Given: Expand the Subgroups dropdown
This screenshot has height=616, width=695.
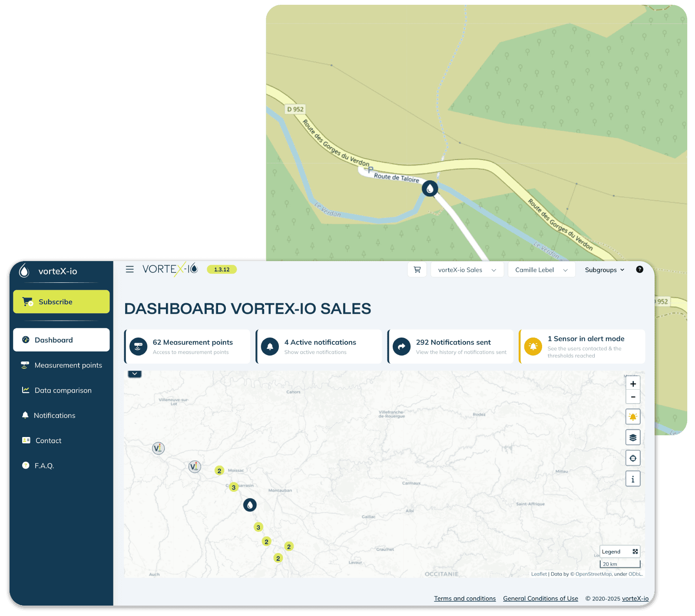Looking at the screenshot, I should [604, 270].
